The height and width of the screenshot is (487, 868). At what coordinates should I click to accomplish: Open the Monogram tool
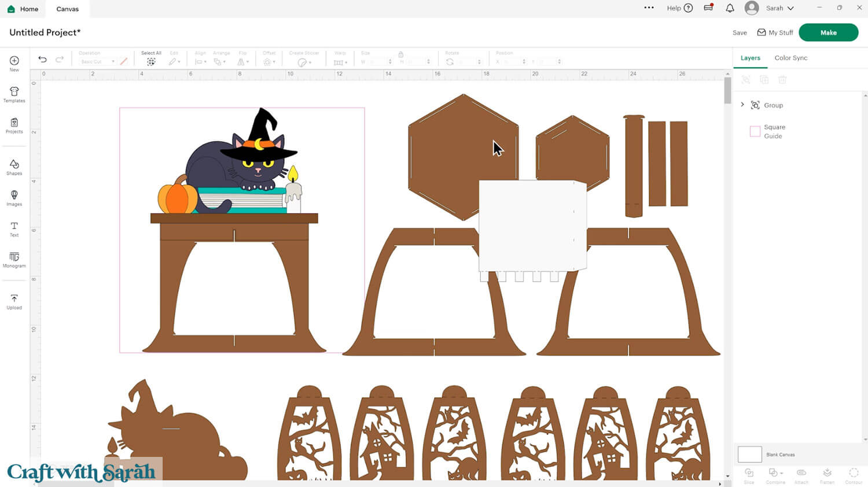point(14,257)
